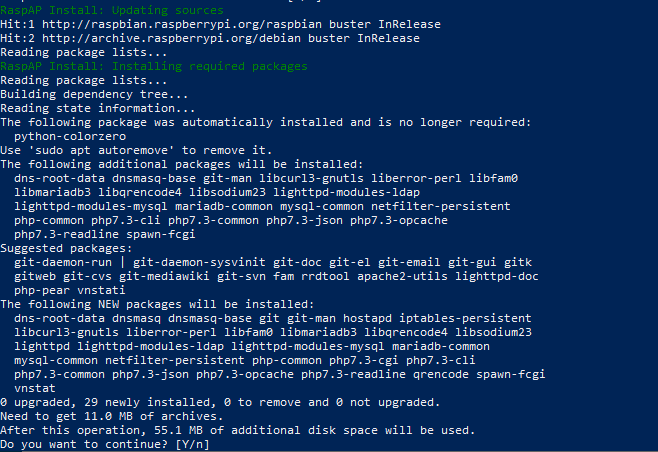The image size is (658, 452).
Task: Click the 'RaspAP Install: Updating sources' line
Action: [x=112, y=10]
